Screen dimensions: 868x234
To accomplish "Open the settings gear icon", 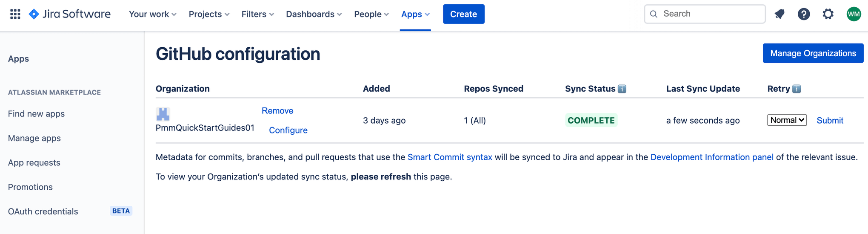I will point(828,14).
